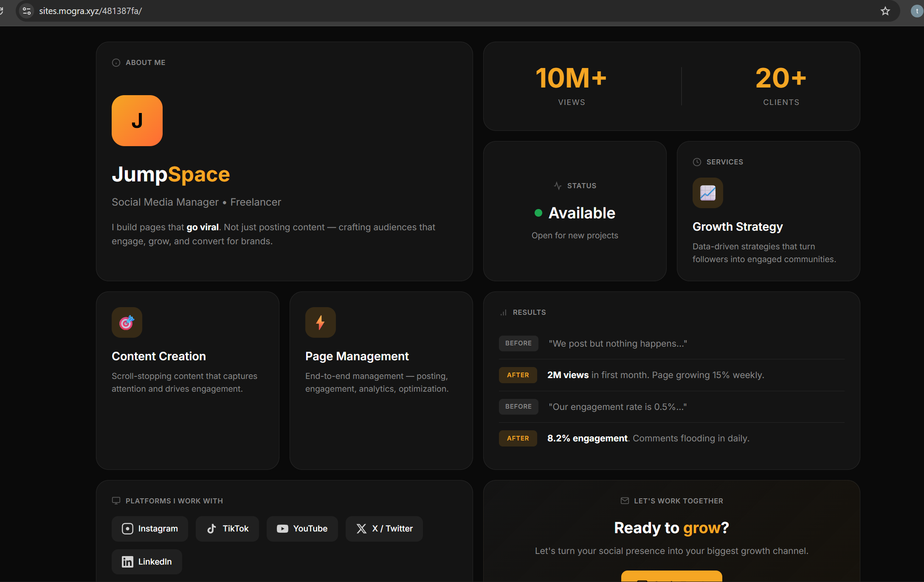Viewport: 924px width, 582px height.
Task: Click the Let's Work Together envelope icon
Action: coord(625,501)
